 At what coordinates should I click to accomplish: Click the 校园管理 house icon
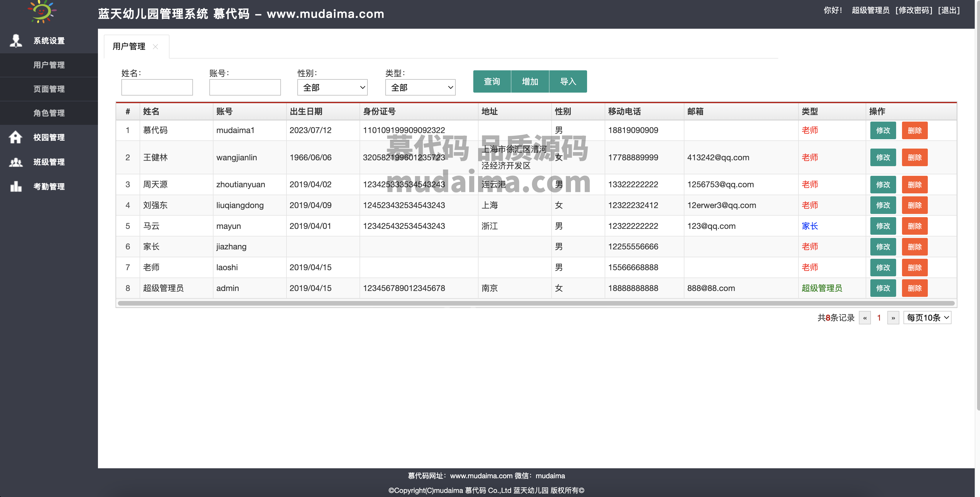click(x=16, y=137)
